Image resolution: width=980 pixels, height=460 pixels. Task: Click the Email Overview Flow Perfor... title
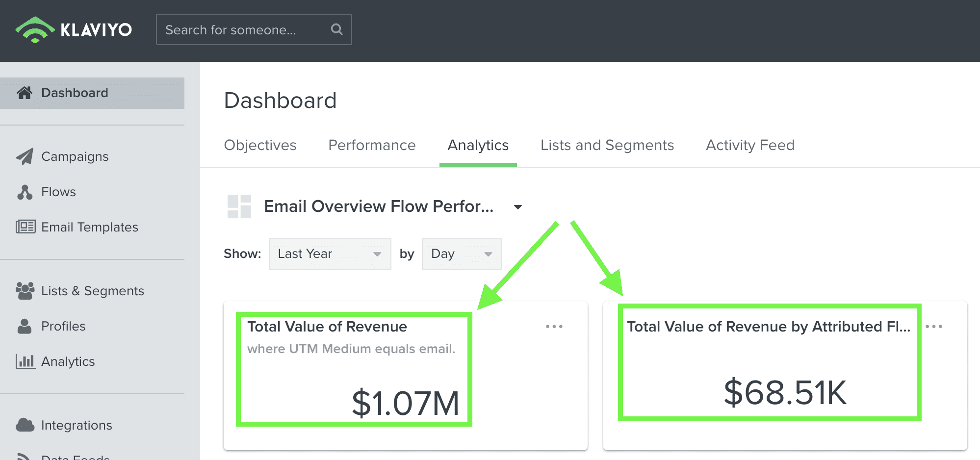(x=379, y=206)
